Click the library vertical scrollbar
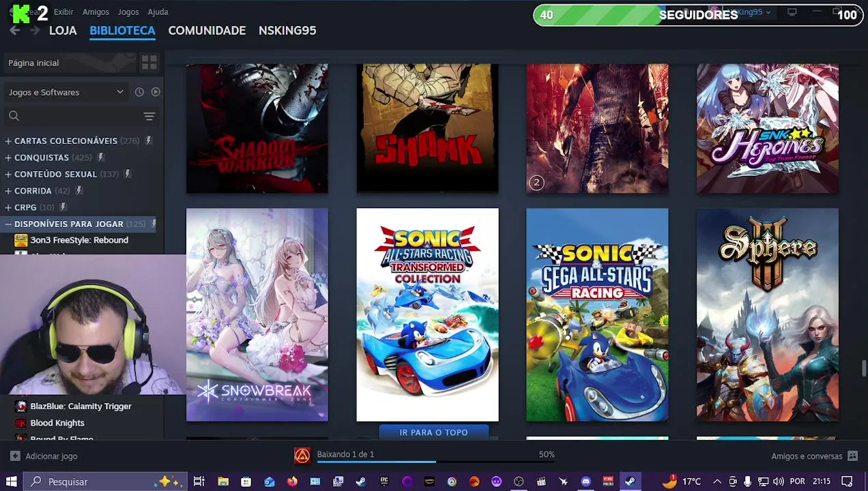This screenshot has width=868, height=491. (x=863, y=368)
